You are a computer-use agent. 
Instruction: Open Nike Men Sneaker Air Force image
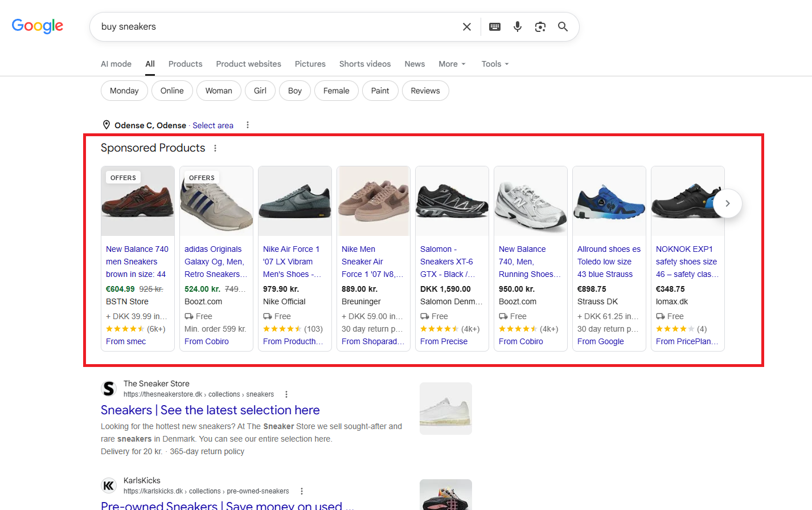tap(374, 201)
